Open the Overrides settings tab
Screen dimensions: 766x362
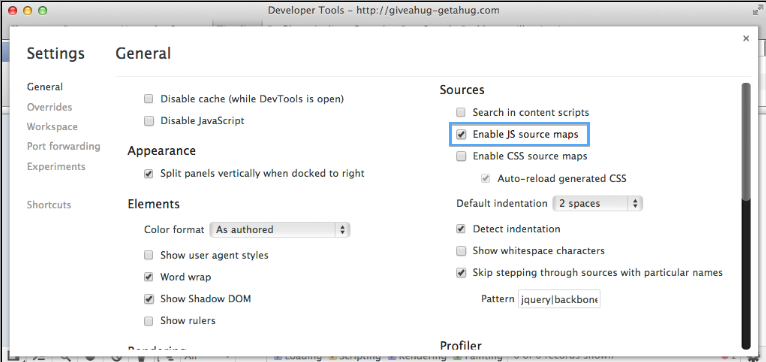pyautogui.click(x=49, y=107)
